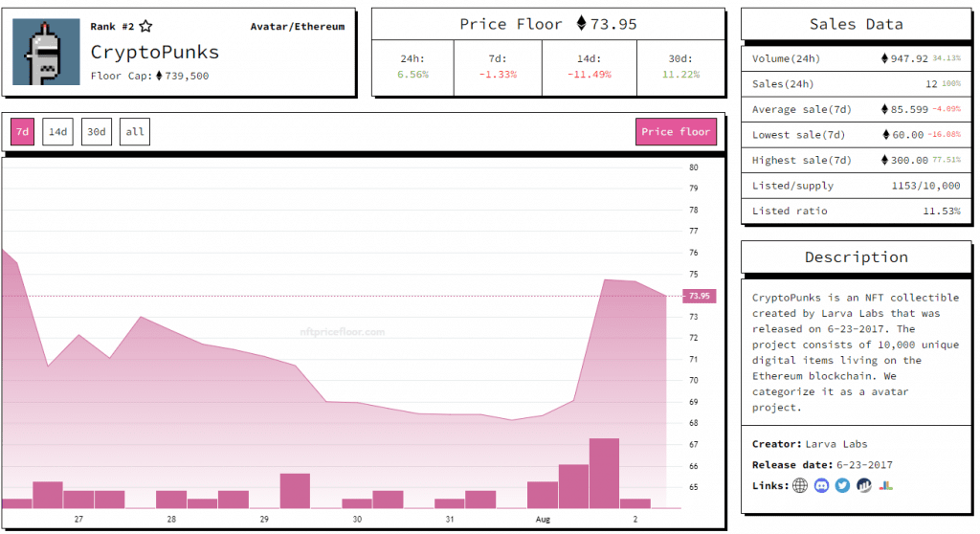Show the all-time chart range

[x=135, y=132]
